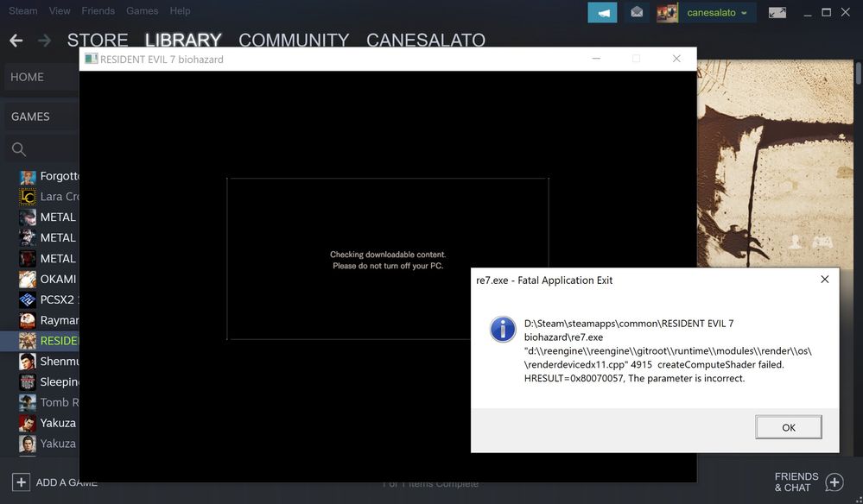Click the "createComputeShader failed." error text
This screenshot has width=863, height=504.
720,364
